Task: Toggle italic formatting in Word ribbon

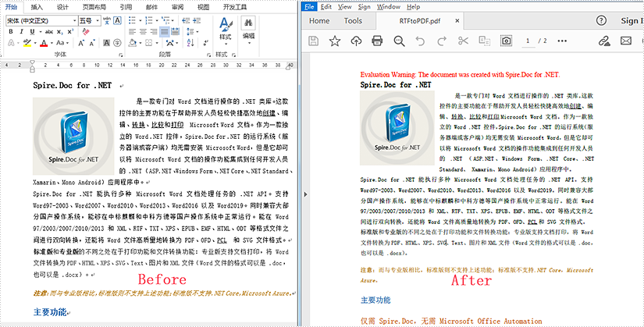Action: click(x=21, y=32)
